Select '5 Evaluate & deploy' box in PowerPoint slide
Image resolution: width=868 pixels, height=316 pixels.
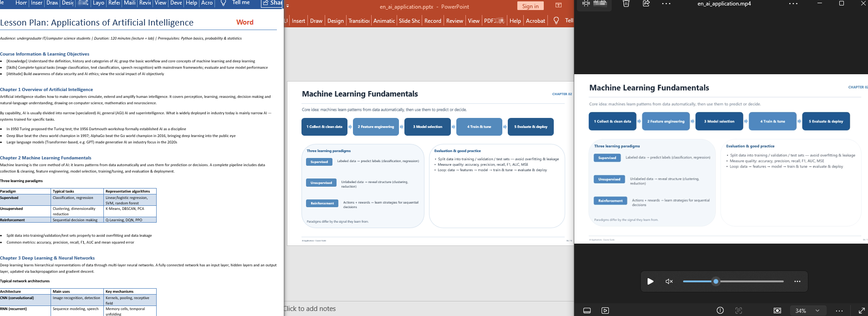coord(531,127)
